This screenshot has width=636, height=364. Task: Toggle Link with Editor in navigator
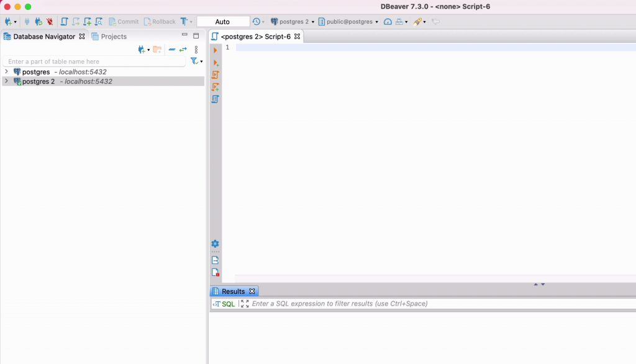(x=183, y=49)
